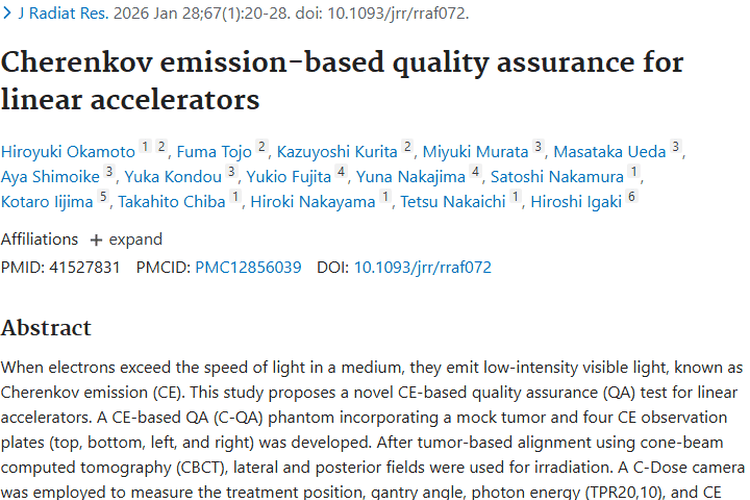
Task: Select author Miyuki Murata
Action: (475, 152)
